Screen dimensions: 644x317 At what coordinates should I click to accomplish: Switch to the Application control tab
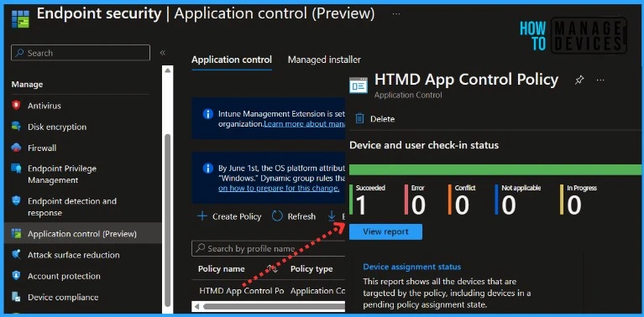[x=232, y=60]
